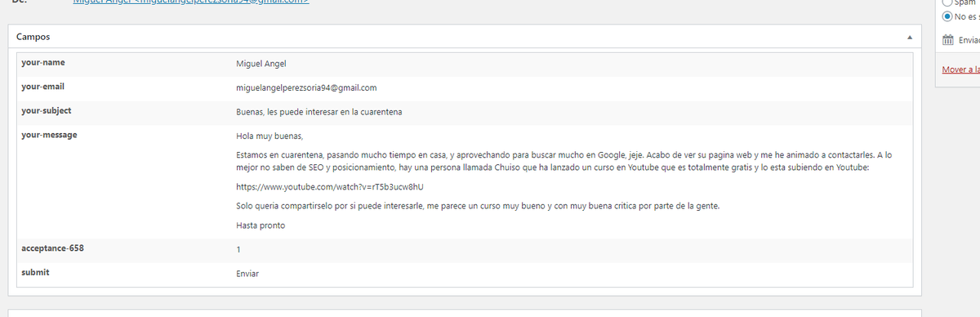The height and width of the screenshot is (317, 980).
Task: Click the 'Solo queria compartirselo' sentence
Action: (478, 206)
